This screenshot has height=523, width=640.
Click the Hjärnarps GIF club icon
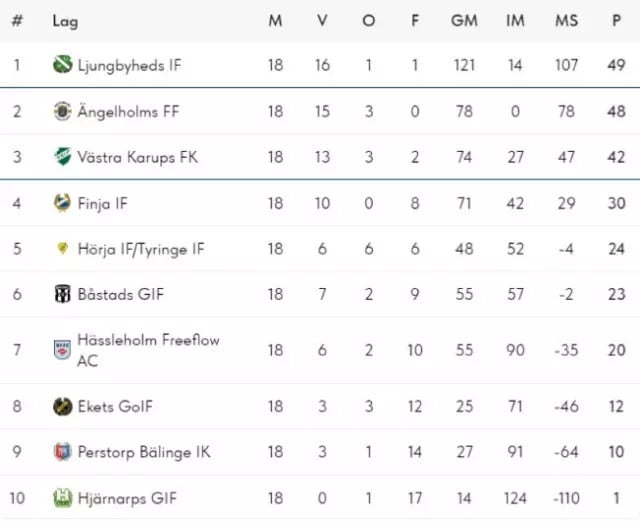tap(62, 498)
